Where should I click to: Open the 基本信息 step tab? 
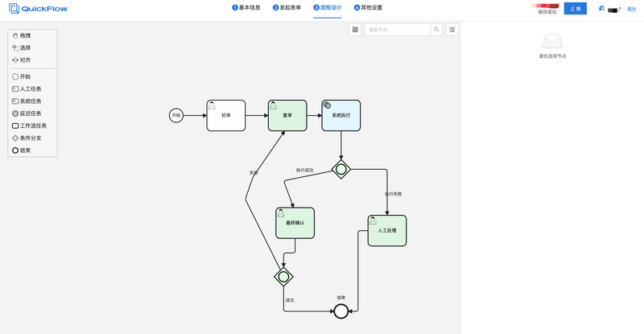pos(246,7)
